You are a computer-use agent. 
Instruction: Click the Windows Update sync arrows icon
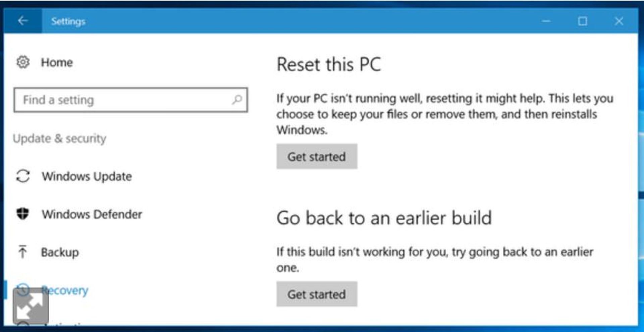pyautogui.click(x=23, y=176)
